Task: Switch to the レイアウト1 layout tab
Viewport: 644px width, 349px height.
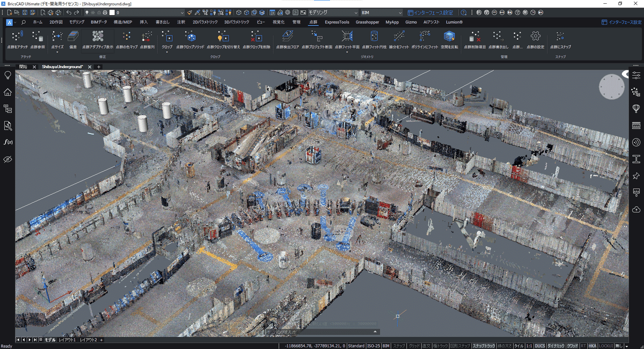Action: pyautogui.click(x=67, y=340)
